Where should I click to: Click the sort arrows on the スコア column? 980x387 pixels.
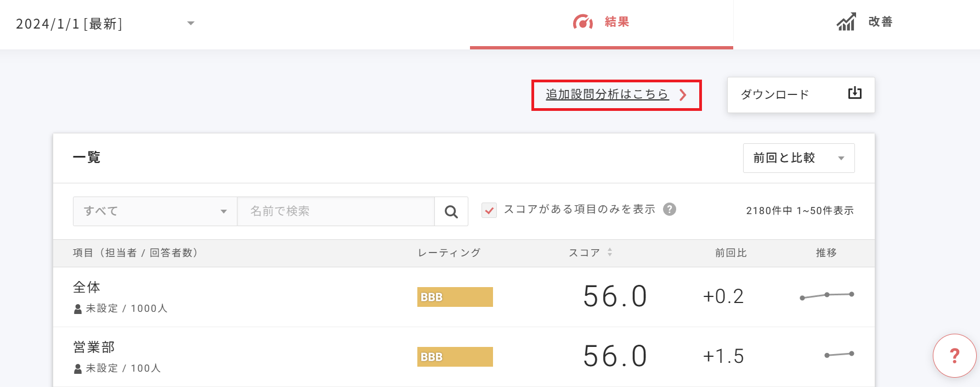pyautogui.click(x=610, y=253)
